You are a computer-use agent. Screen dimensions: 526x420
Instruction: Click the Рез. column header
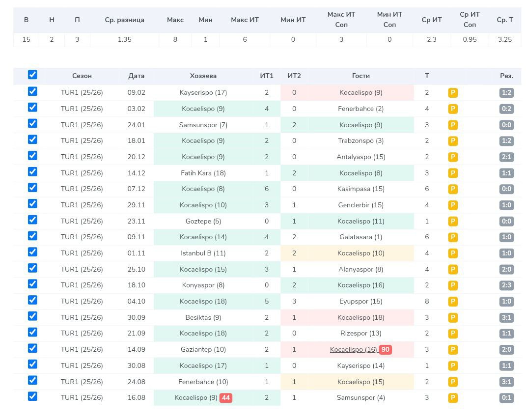click(506, 76)
